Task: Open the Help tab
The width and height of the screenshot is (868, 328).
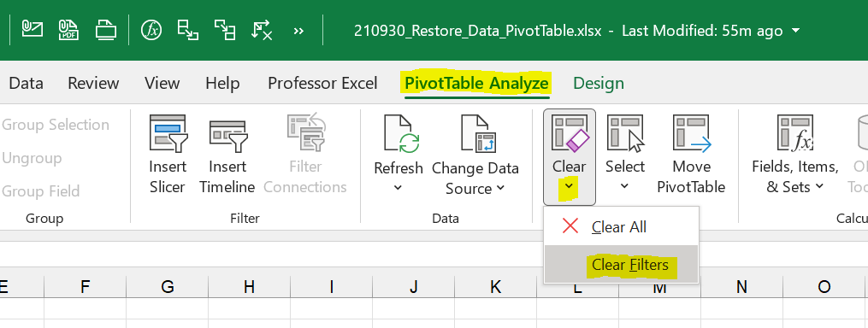Action: 222,84
